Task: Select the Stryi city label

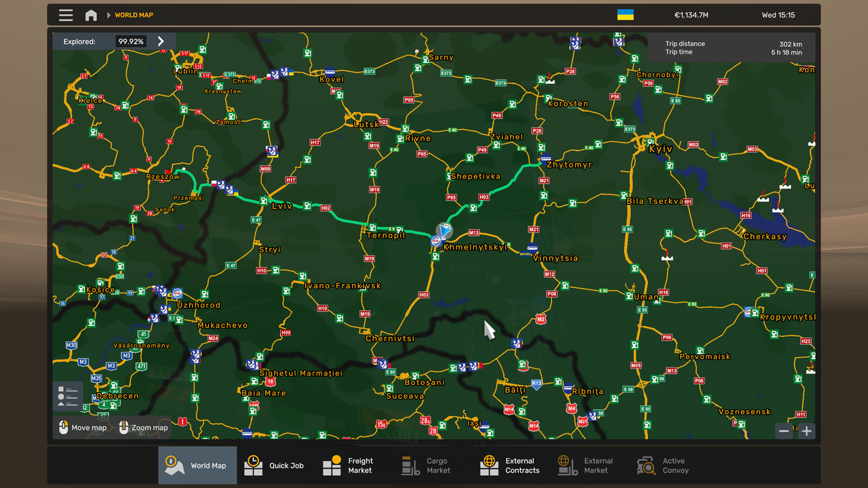Action: (269, 249)
